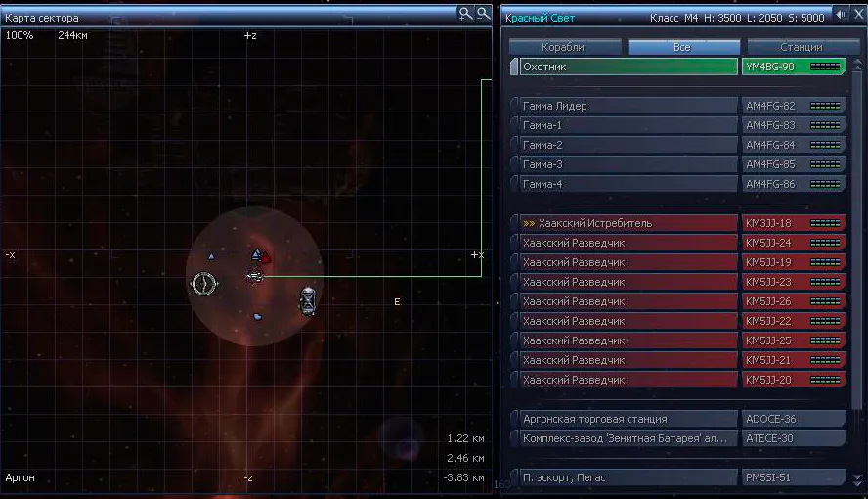This screenshot has height=499, width=868.
Task: Select the blue triangle cluster above player ship
Action: pos(257,254)
